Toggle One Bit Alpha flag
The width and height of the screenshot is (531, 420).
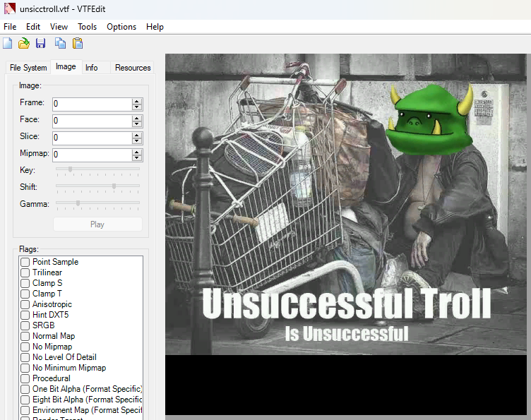(25, 389)
